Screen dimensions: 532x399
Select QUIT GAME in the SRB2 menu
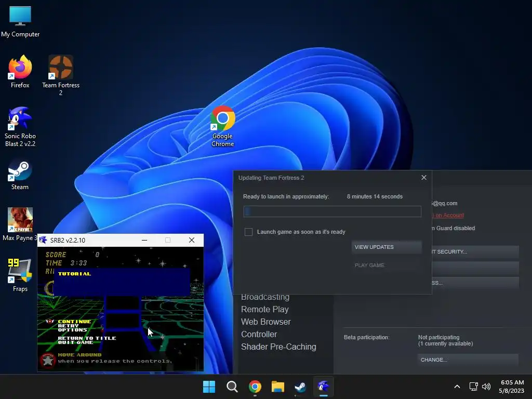pyautogui.click(x=75, y=342)
